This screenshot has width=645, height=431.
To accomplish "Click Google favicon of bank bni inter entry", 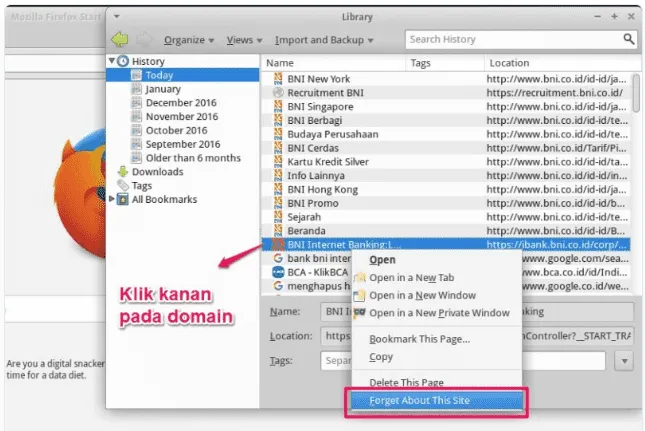I will (x=278, y=258).
